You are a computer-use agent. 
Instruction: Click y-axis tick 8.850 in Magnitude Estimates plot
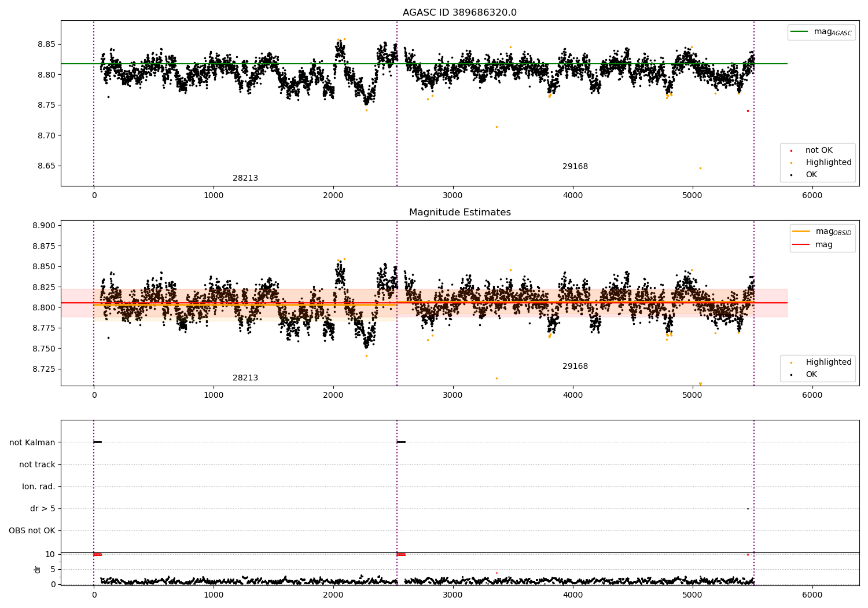click(x=44, y=267)
